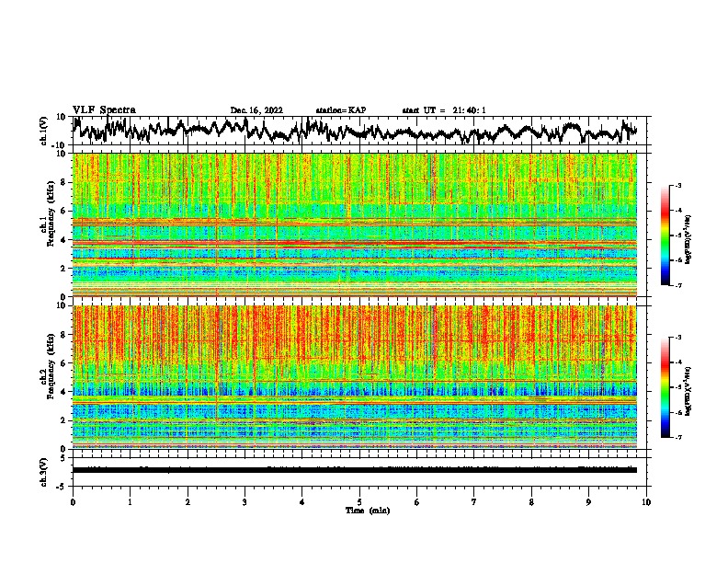Viewport: 728px width, 563px height.
Task: Click the ch.2 color scale bar
Action: 665,387
